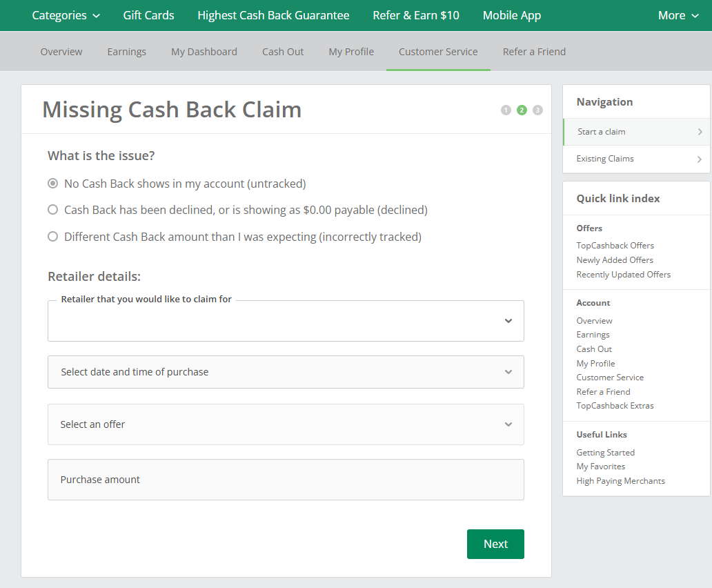Choose the incorrectly tracked amount option
The width and height of the screenshot is (712, 588).
(52, 237)
